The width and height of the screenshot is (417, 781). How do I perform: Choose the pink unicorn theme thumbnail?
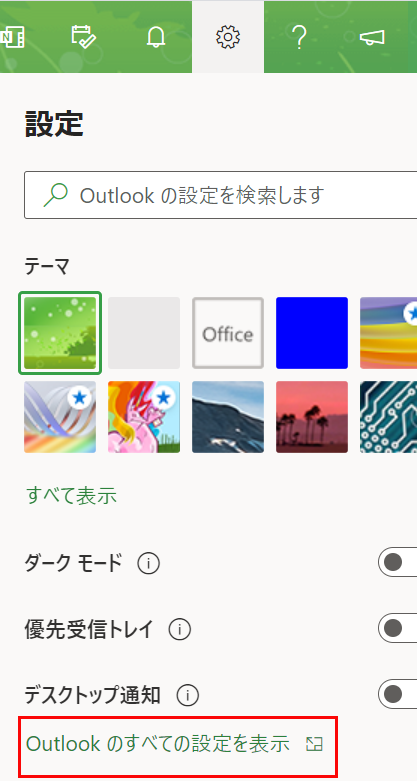144,417
